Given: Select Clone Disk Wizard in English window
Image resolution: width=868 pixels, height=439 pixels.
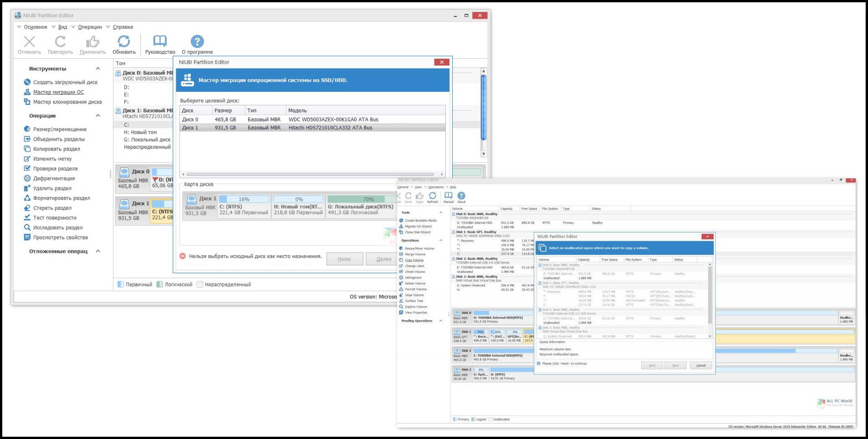Looking at the screenshot, I should [x=418, y=232].
